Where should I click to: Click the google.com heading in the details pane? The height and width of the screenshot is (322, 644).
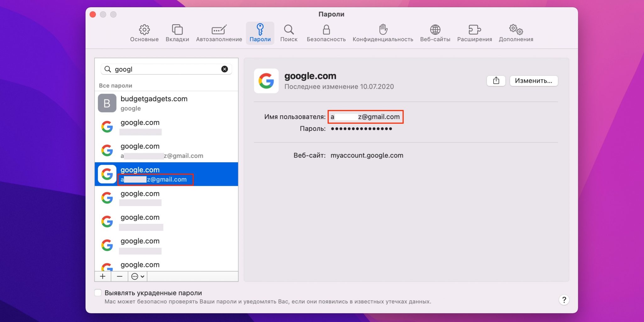coord(310,76)
